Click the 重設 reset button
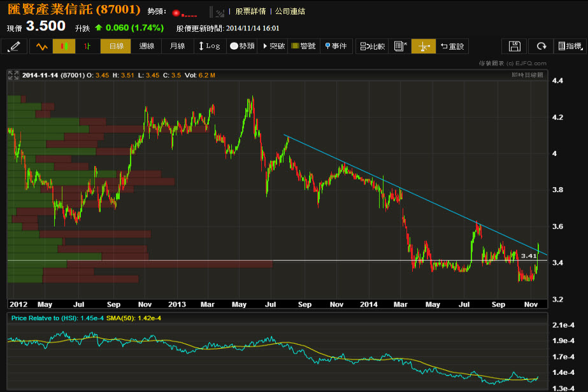 pyautogui.click(x=452, y=46)
